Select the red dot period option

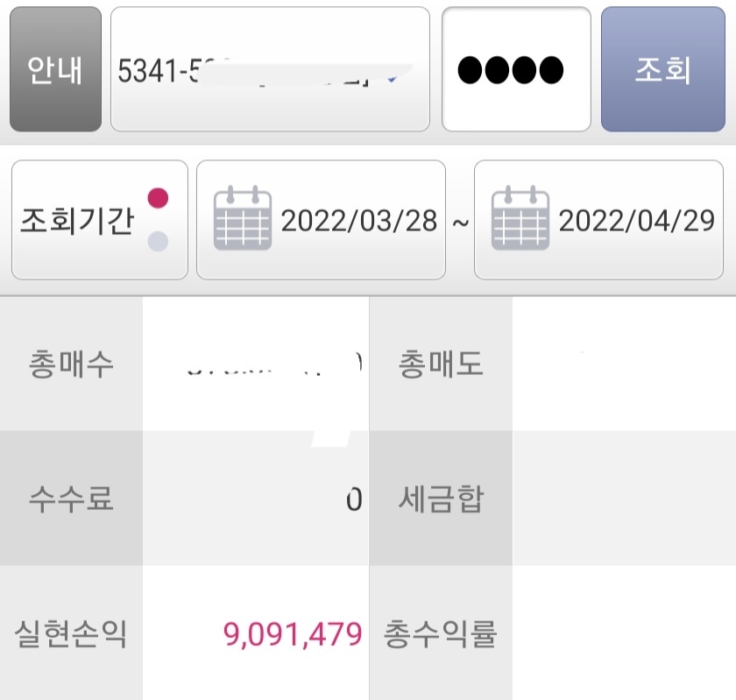point(158,198)
